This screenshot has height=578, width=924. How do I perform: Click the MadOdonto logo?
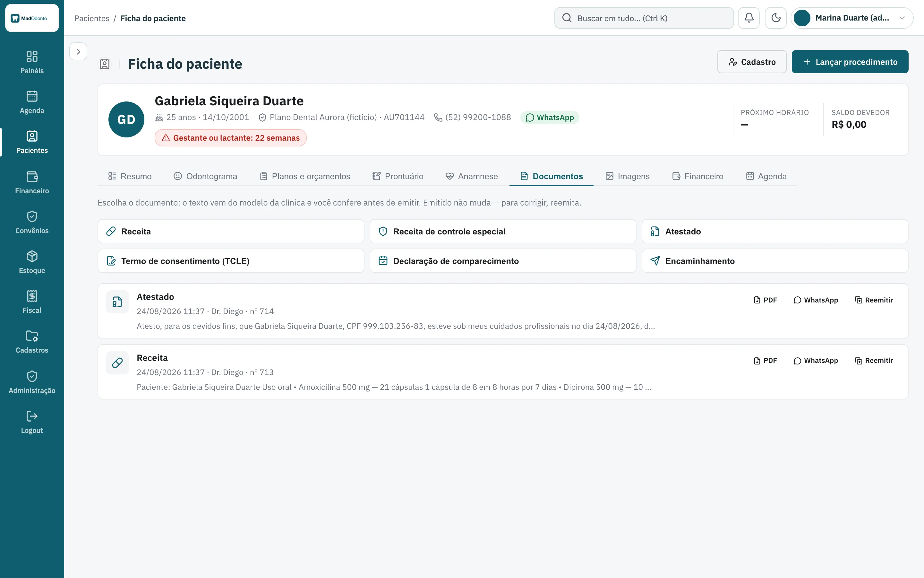32,18
